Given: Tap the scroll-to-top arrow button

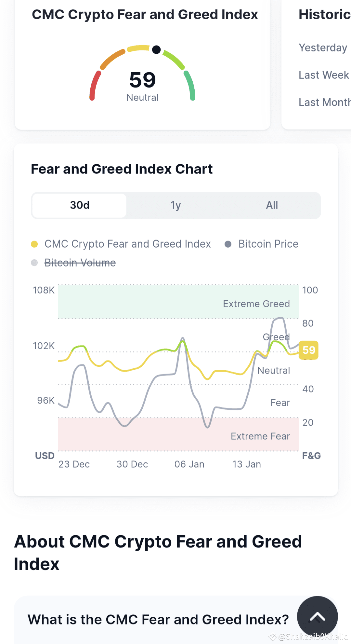Looking at the screenshot, I should (317, 616).
